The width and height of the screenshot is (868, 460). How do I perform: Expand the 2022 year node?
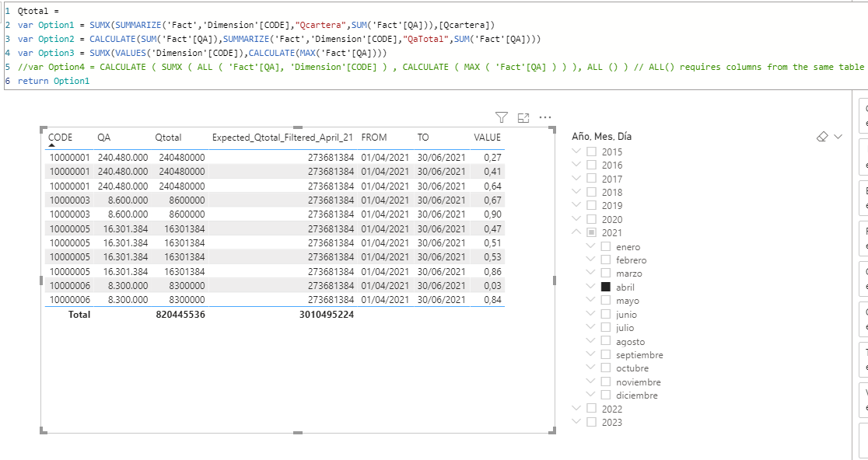click(x=577, y=409)
